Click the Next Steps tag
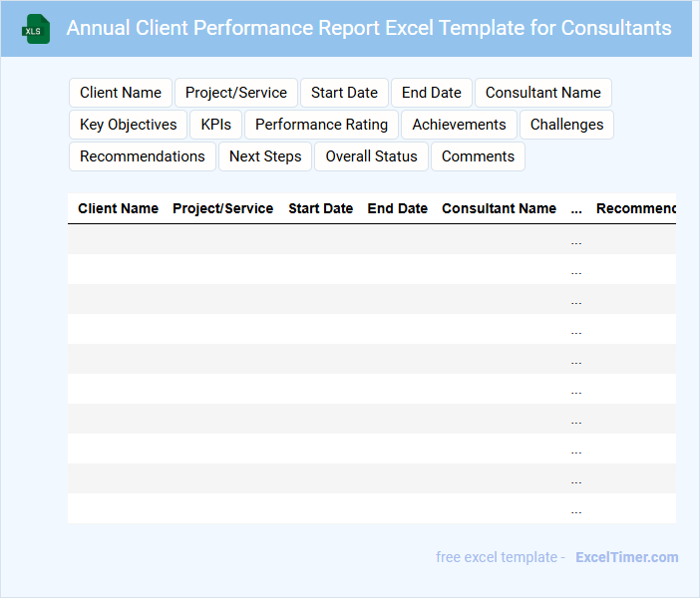This screenshot has height=598, width=700. click(265, 156)
